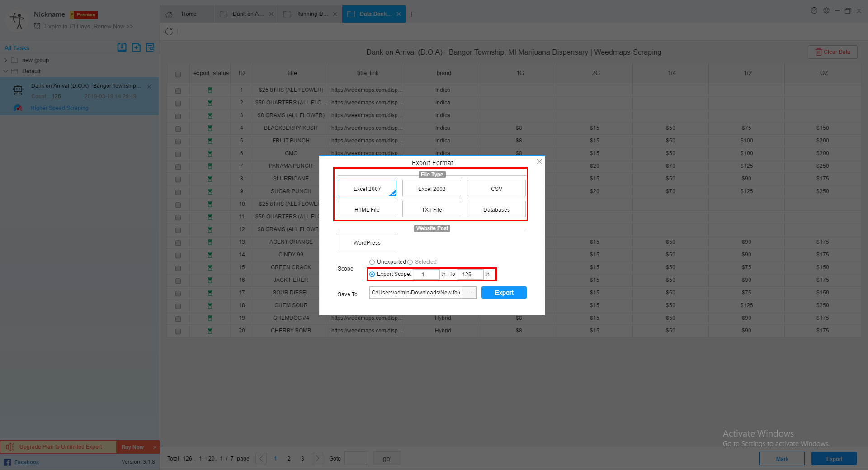Choose WordPress website post
The height and width of the screenshot is (470, 868).
click(367, 242)
